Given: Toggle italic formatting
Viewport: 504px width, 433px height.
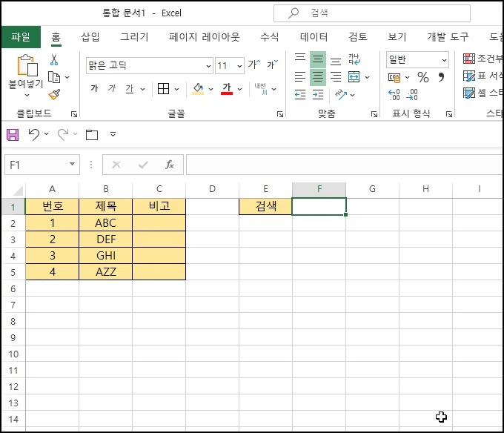Looking at the screenshot, I should pos(111,88).
